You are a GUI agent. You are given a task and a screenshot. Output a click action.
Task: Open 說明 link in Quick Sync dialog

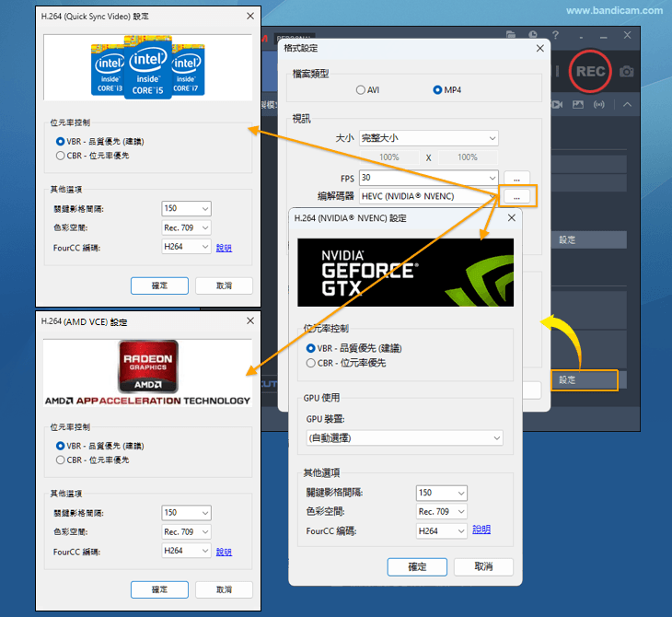click(224, 248)
